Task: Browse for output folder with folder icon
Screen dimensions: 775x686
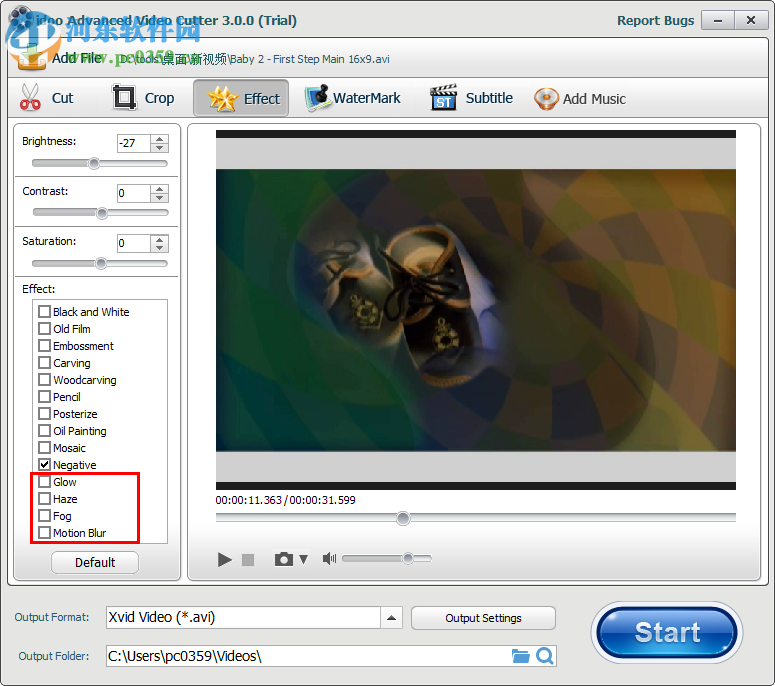Action: click(520, 656)
